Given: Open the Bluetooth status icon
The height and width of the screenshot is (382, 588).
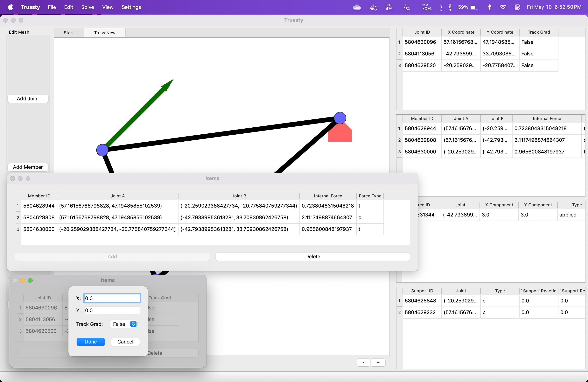Looking at the screenshot, I should [x=489, y=7].
